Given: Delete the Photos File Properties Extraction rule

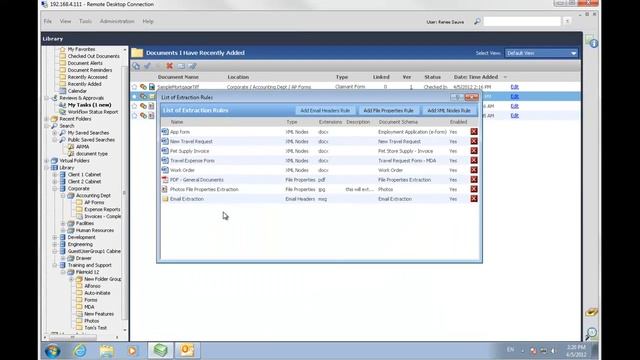Looking at the screenshot, I should [473, 189].
